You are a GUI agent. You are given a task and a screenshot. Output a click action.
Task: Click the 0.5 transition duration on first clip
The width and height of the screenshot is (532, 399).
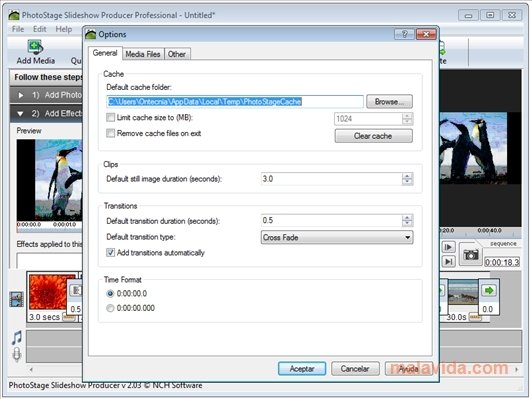tap(76, 309)
